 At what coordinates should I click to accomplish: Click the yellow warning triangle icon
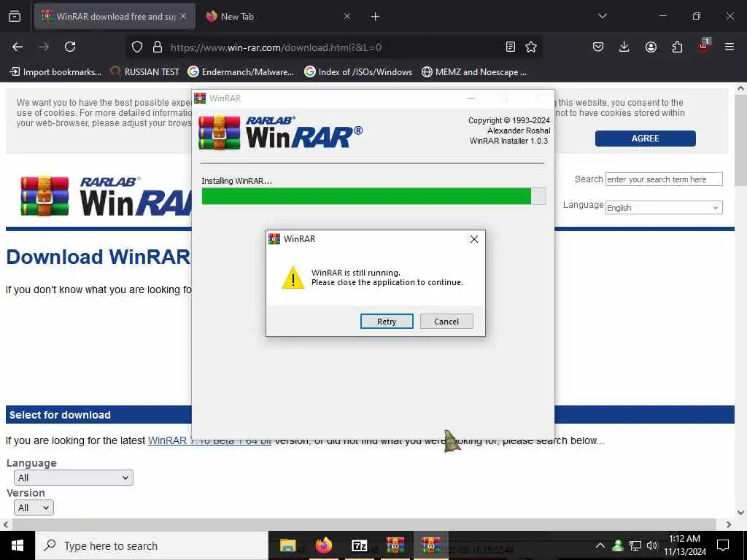click(x=293, y=278)
